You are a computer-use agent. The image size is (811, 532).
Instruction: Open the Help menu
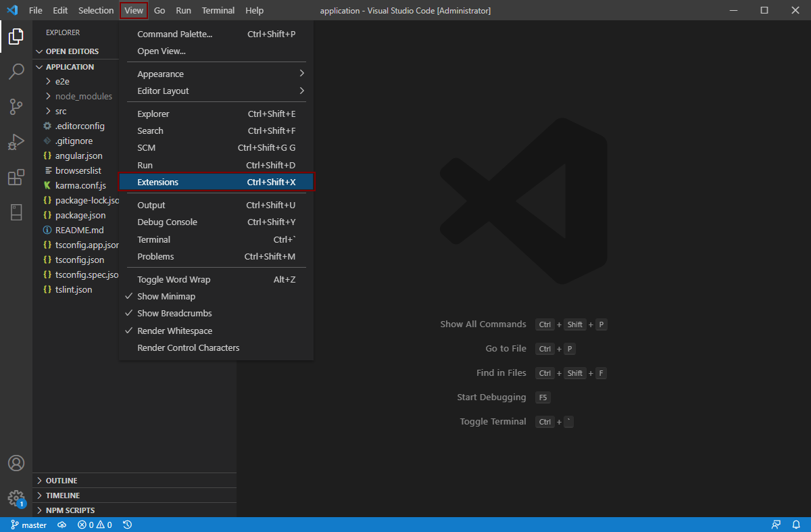coord(255,10)
